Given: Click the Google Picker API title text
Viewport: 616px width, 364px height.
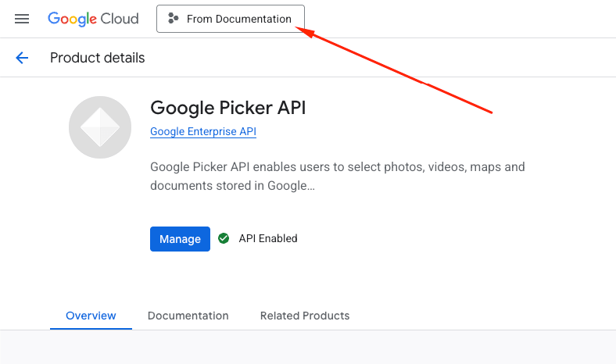Looking at the screenshot, I should pyautogui.click(x=227, y=107).
